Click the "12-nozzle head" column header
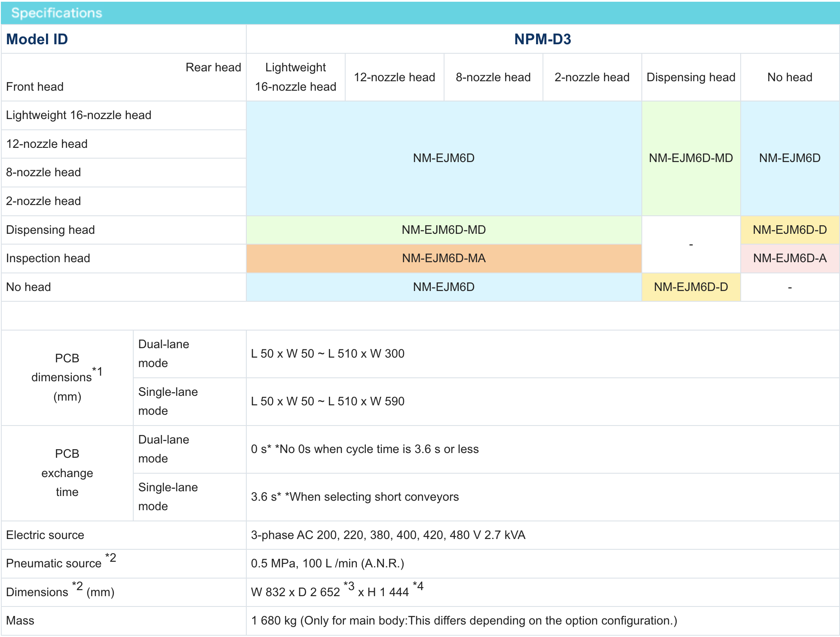Screen dimensions: 840x637 (395, 77)
